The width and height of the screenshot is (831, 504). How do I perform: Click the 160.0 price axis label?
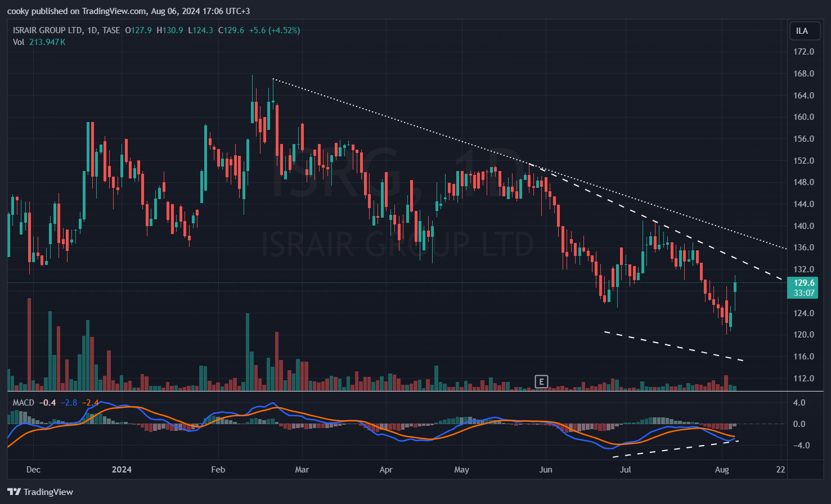point(803,117)
